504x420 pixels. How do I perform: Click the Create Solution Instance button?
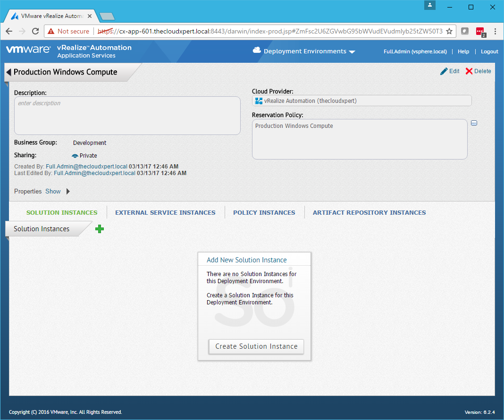pyautogui.click(x=256, y=346)
